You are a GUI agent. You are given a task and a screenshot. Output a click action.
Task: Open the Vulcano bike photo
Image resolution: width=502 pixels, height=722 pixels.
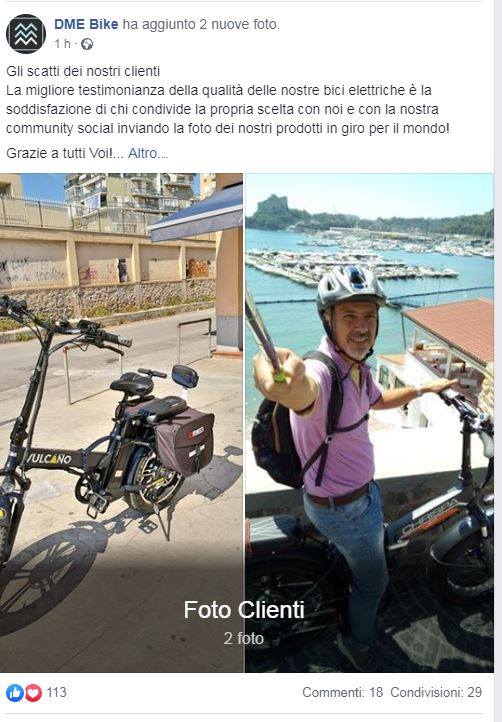(121, 423)
